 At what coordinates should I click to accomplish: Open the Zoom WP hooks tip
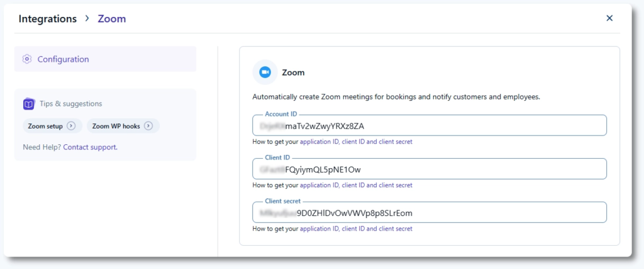[x=116, y=126]
